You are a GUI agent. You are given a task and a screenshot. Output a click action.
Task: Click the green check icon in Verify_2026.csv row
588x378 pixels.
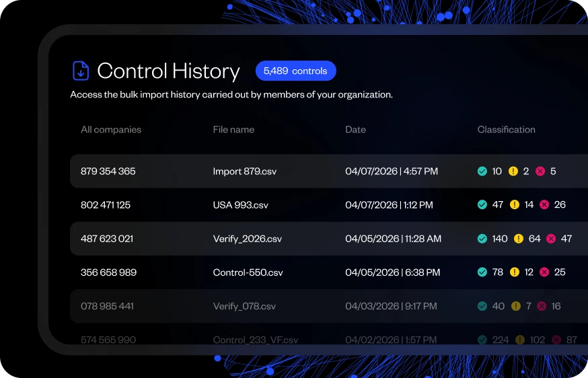click(x=482, y=239)
